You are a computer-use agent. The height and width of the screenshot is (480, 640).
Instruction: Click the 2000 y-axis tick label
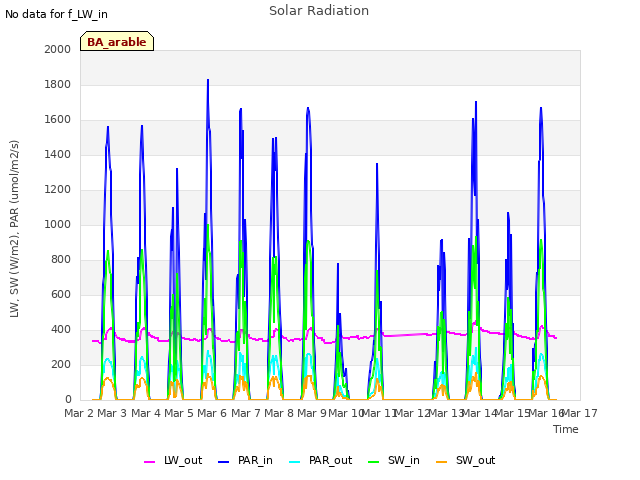(58, 49)
